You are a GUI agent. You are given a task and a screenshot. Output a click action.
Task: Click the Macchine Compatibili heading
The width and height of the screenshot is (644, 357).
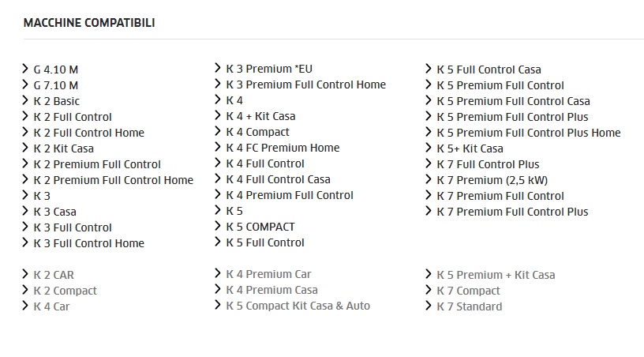click(89, 23)
